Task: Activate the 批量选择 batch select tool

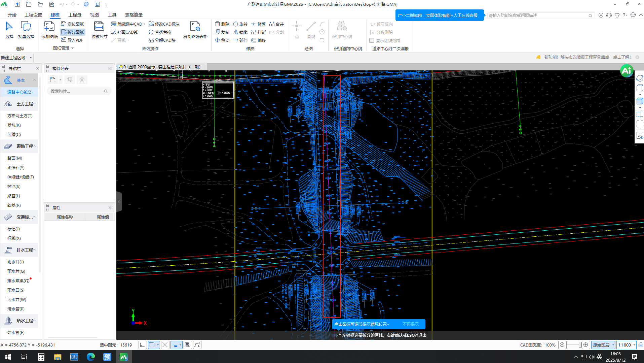Action: coord(26,30)
